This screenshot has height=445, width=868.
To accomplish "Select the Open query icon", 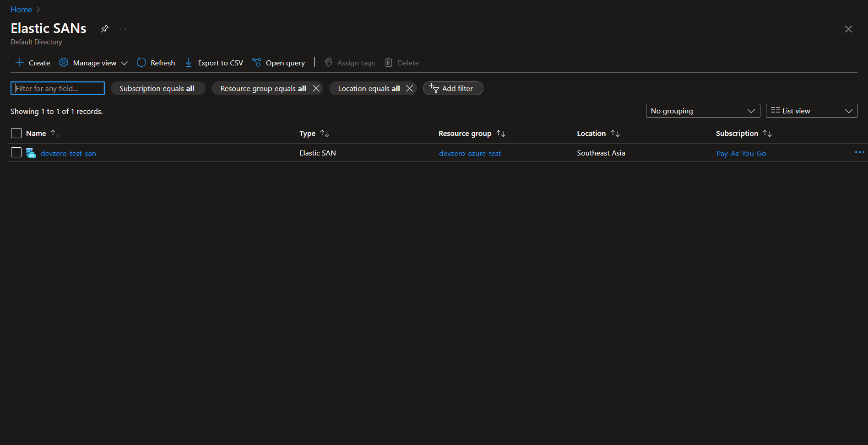I will click(x=257, y=62).
